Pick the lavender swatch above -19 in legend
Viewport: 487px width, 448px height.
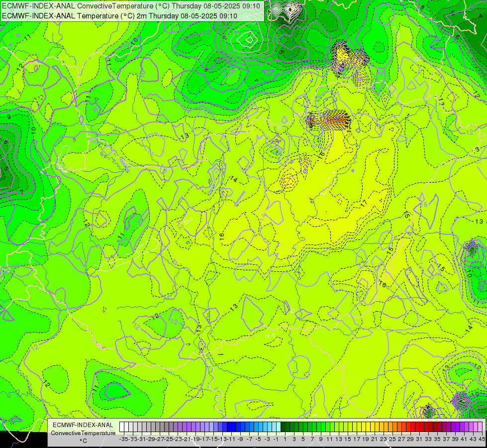coord(194,427)
